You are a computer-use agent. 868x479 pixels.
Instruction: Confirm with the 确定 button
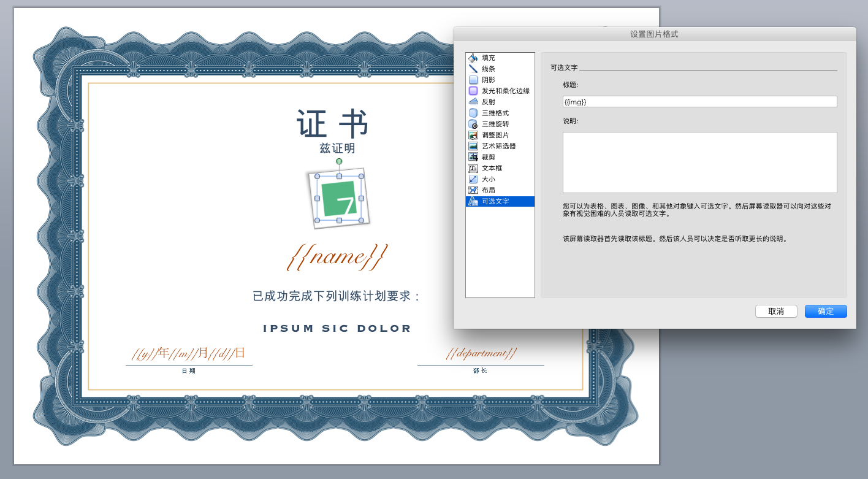[825, 312]
